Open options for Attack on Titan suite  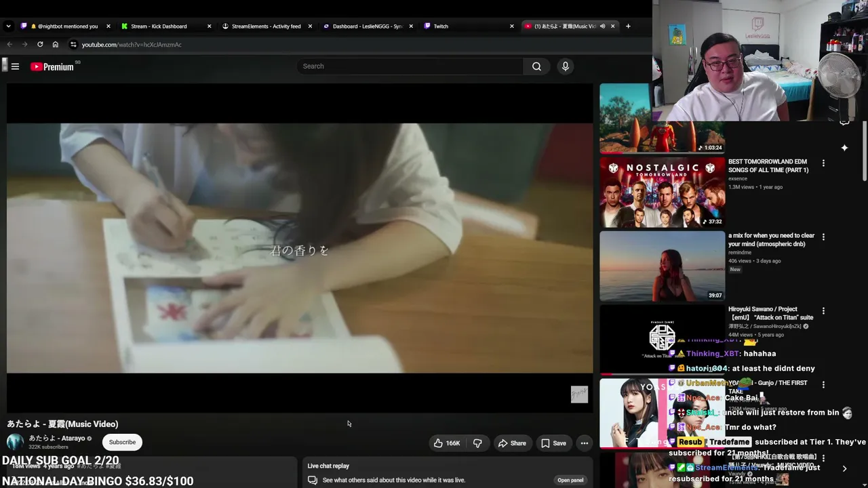coord(823,311)
